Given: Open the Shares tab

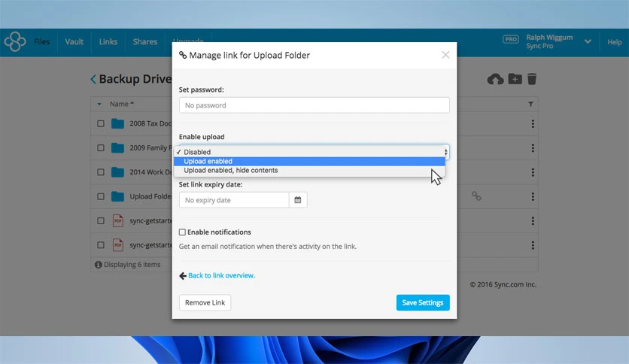Looking at the screenshot, I should point(144,41).
